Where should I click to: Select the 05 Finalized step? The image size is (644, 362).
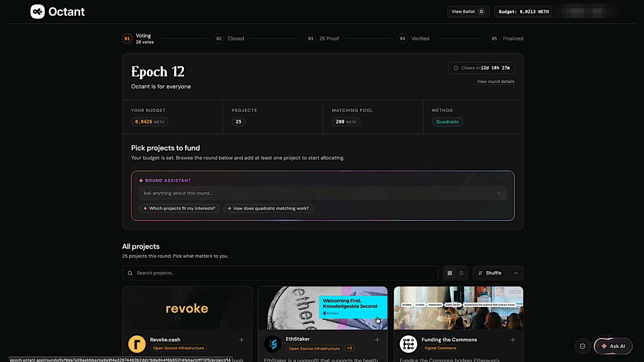[506, 39]
